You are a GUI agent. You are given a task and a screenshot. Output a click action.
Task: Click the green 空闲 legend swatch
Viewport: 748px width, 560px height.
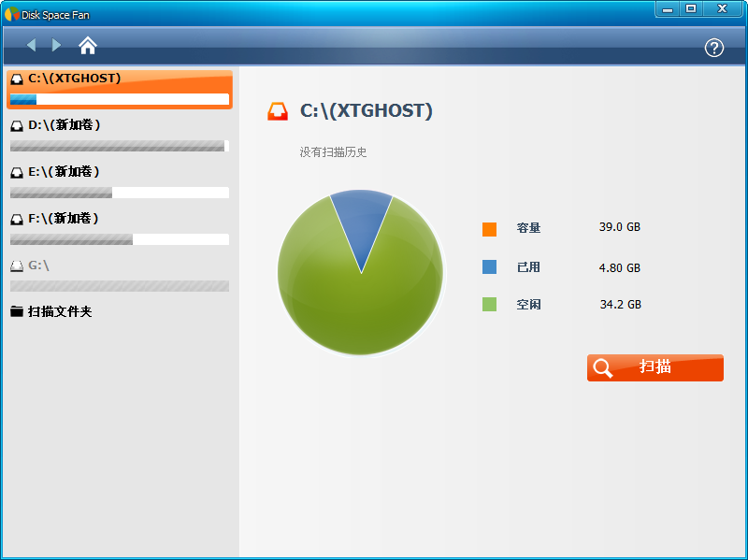click(490, 305)
